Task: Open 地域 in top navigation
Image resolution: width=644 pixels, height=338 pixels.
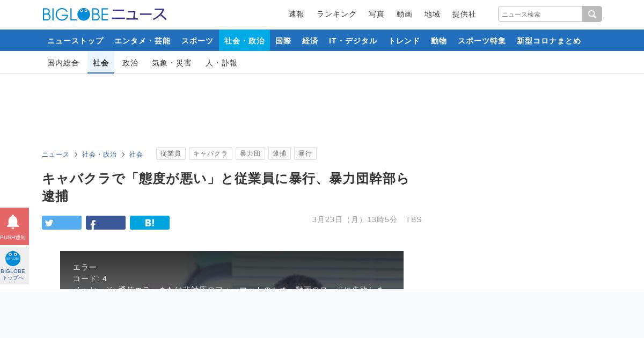Action: [432, 14]
